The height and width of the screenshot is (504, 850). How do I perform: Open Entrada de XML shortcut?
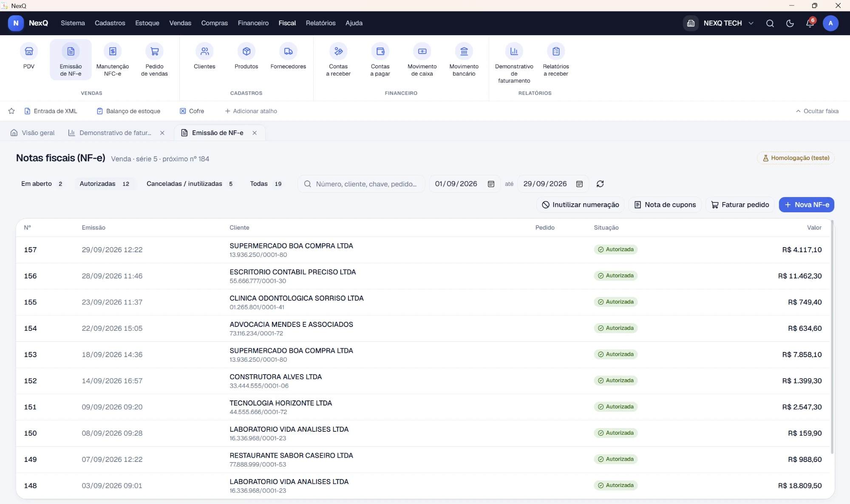click(x=51, y=111)
